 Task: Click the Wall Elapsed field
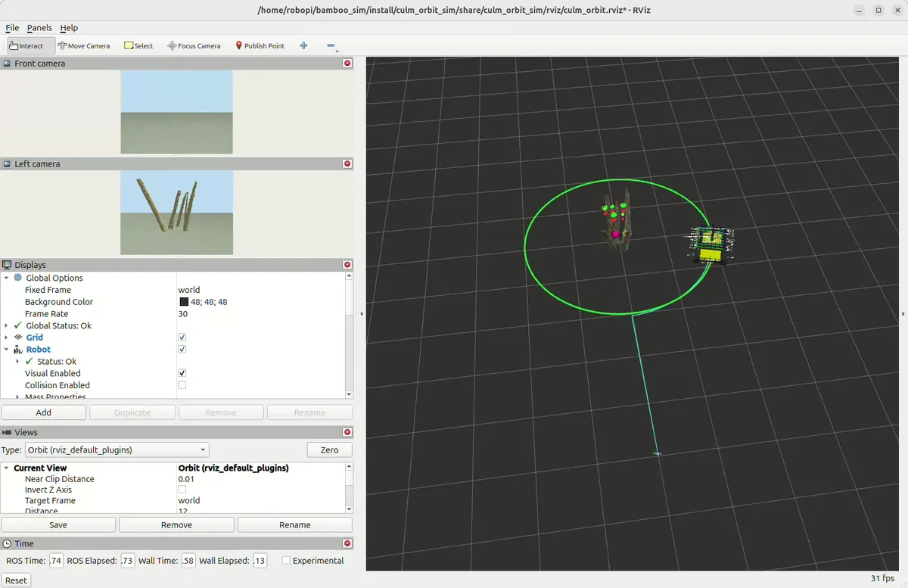[260, 561]
